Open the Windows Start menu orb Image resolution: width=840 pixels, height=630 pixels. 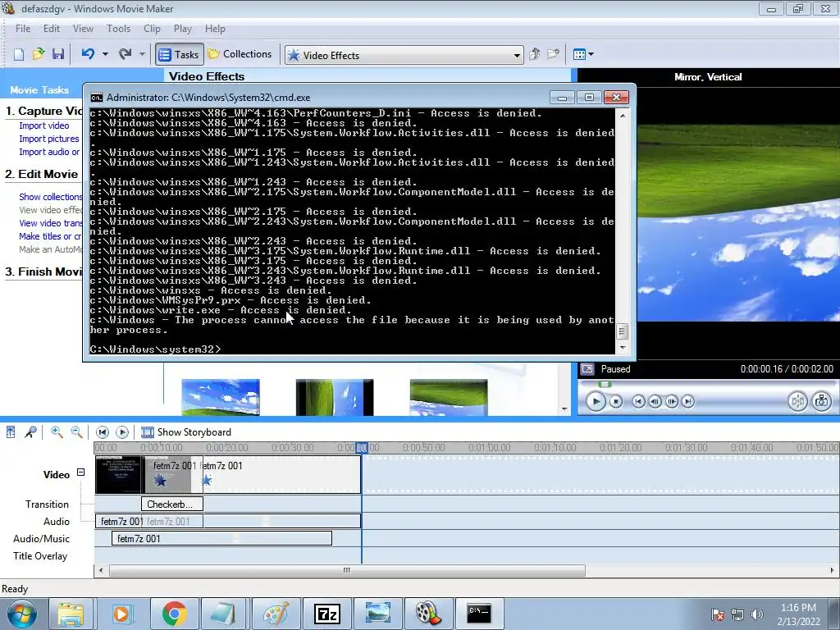click(22, 614)
